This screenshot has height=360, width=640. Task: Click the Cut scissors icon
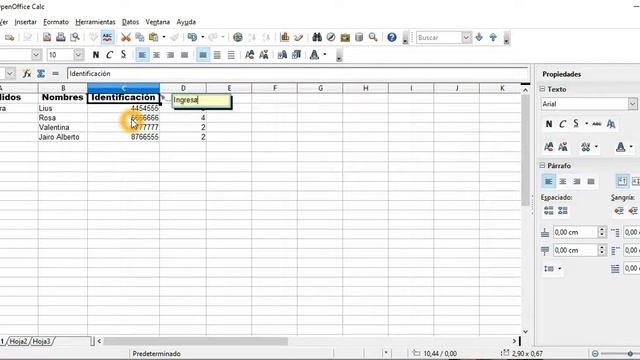pos(126,38)
